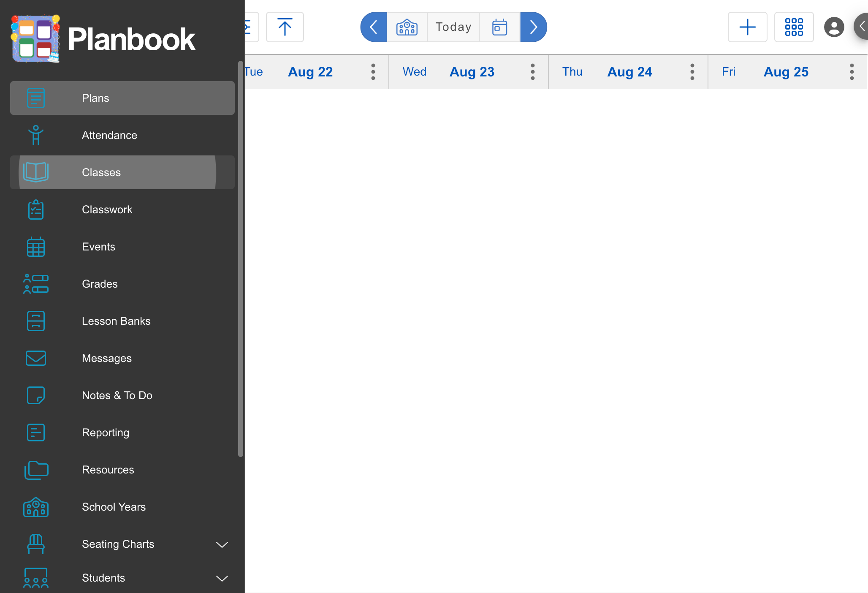Viewport: 868px width, 593px height.
Task: Click the Lesson Banks cabinet icon
Action: 36,321
